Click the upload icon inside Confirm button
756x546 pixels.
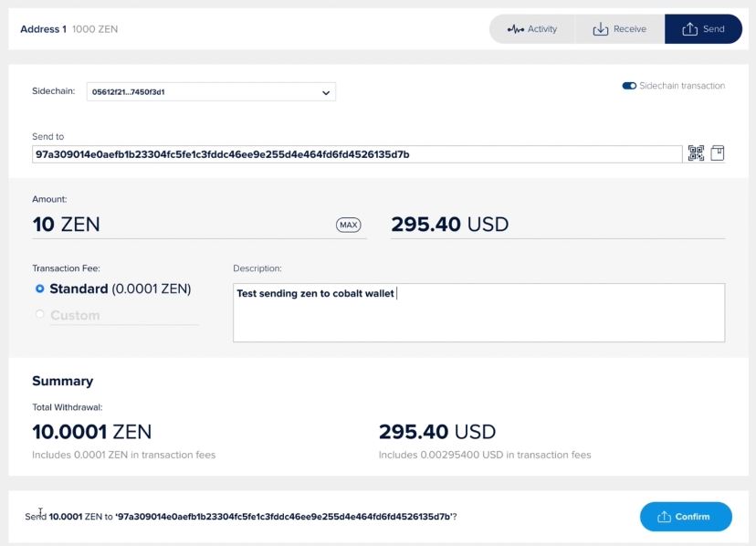tap(662, 517)
